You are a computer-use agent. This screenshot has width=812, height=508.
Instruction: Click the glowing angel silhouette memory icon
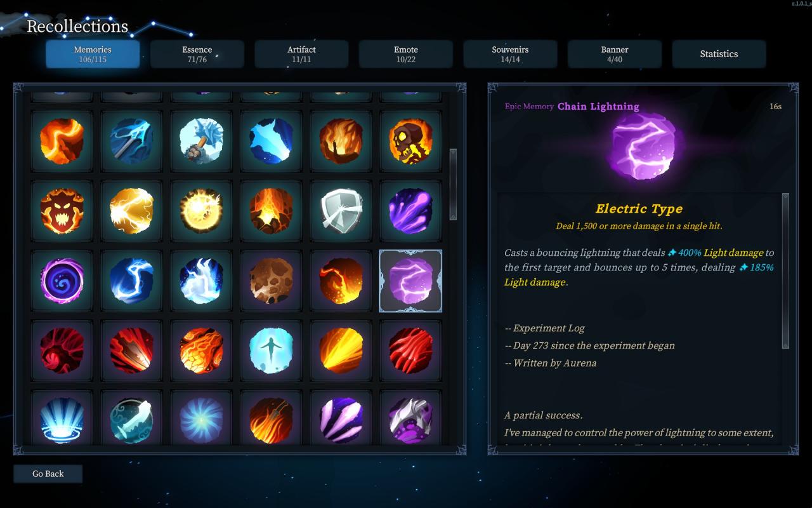[x=271, y=351]
